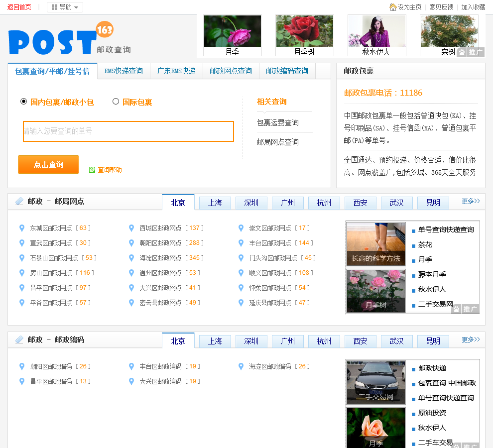Image resolution: width=493 pixels, height=448 pixels.
Task: Click the pin icon beside 朝阳区邮政编码
Action: 22,366
